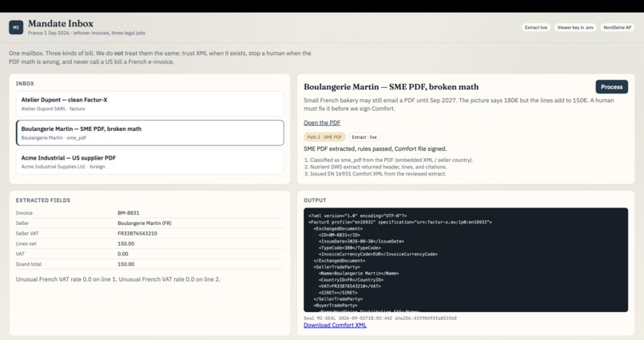Click invoice number BM-8831 value
This screenshot has height=340, width=644.
128,213
